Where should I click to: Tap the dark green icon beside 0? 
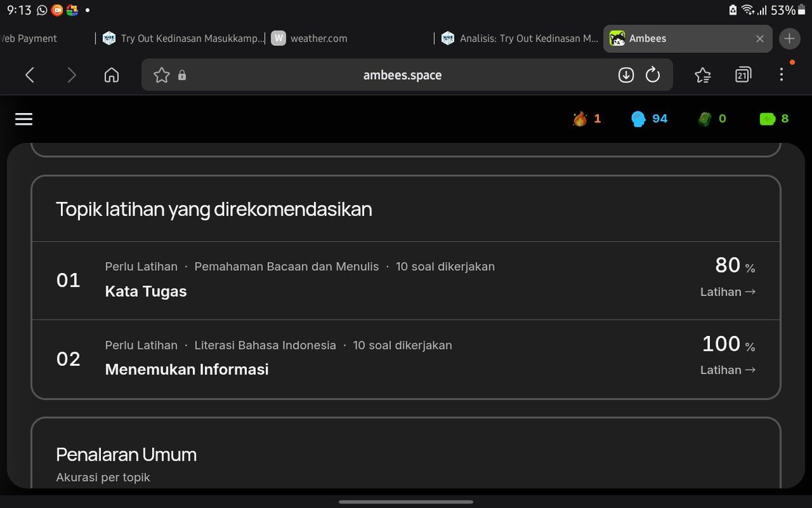(704, 119)
